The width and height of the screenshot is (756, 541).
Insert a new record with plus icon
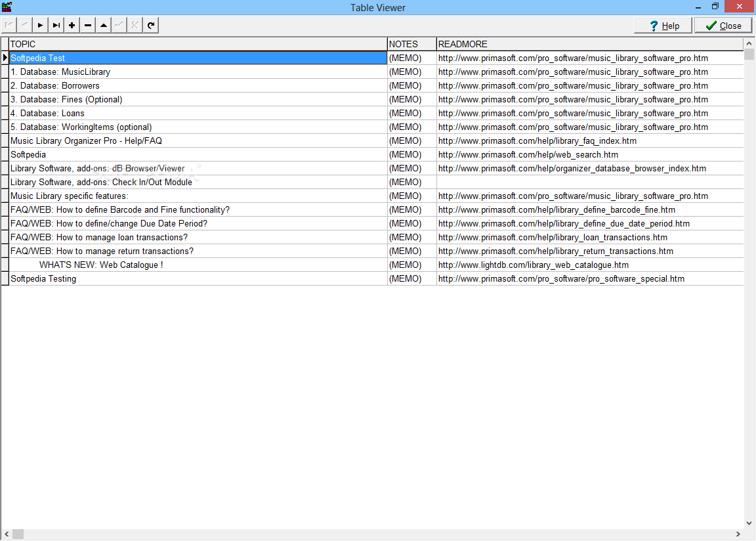(x=72, y=25)
